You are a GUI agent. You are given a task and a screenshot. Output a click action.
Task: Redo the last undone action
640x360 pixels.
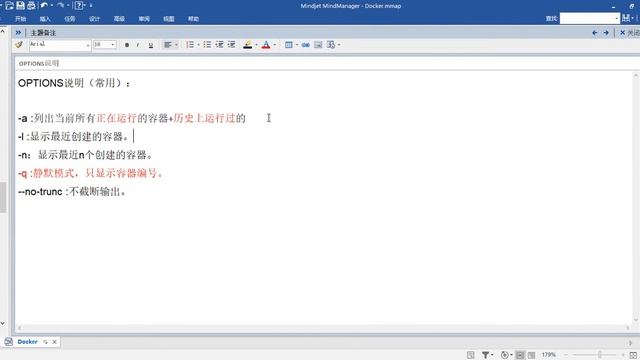pyautogui.click(x=60, y=6)
